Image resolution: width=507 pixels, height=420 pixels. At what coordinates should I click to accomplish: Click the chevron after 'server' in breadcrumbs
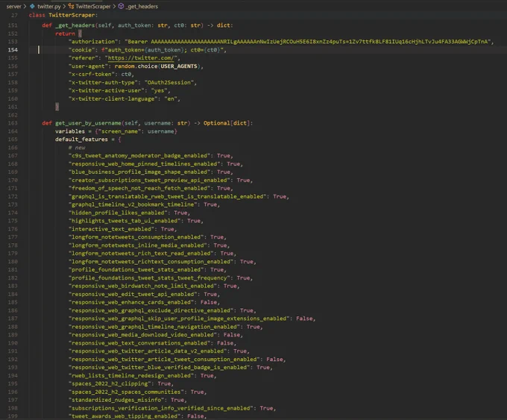(x=25, y=6)
